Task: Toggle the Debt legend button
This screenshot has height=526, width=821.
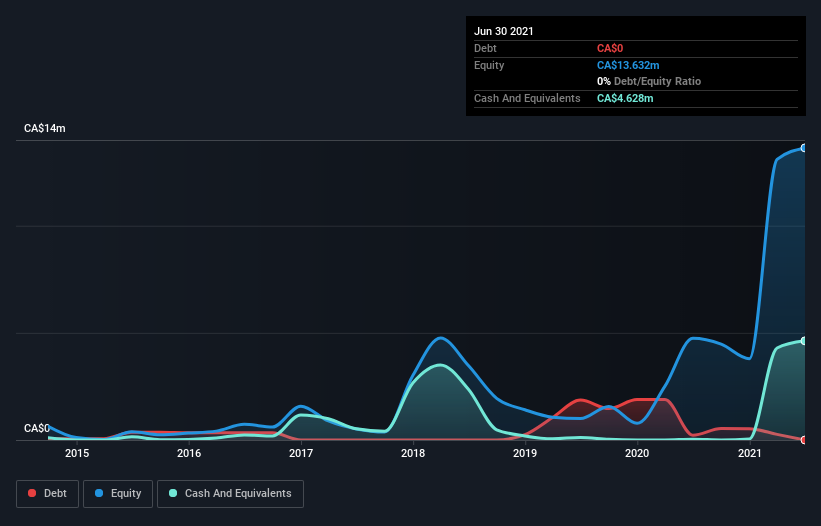Action: pos(47,494)
